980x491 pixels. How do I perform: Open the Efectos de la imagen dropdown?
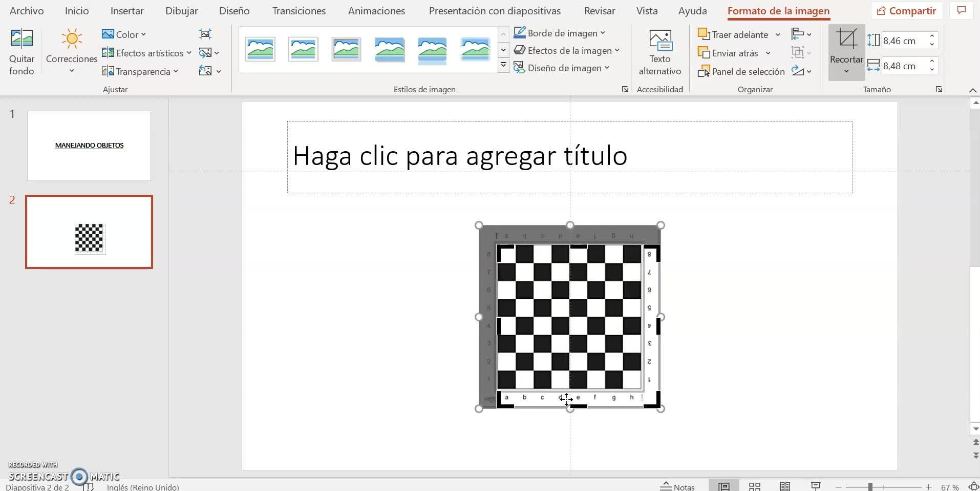[567, 50]
